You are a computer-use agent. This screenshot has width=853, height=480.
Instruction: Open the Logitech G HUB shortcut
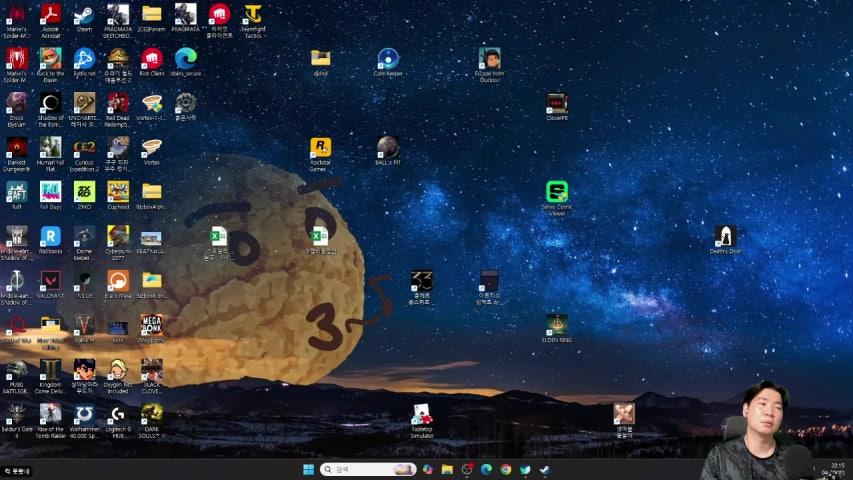tap(118, 414)
